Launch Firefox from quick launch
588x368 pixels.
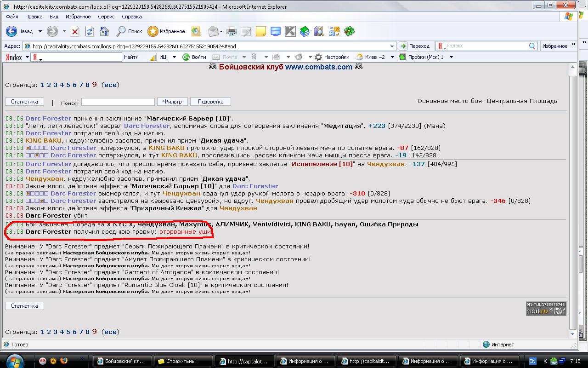coord(64,361)
